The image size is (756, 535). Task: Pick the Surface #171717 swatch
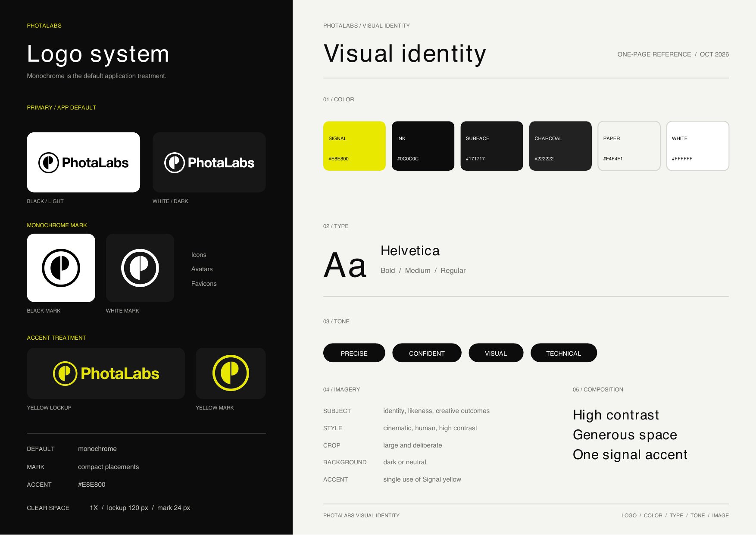491,146
